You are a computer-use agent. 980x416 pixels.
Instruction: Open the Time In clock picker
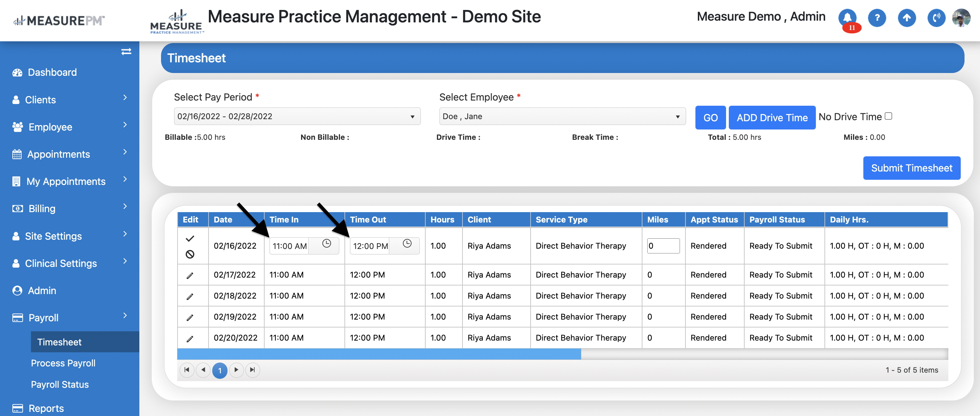[x=327, y=243]
